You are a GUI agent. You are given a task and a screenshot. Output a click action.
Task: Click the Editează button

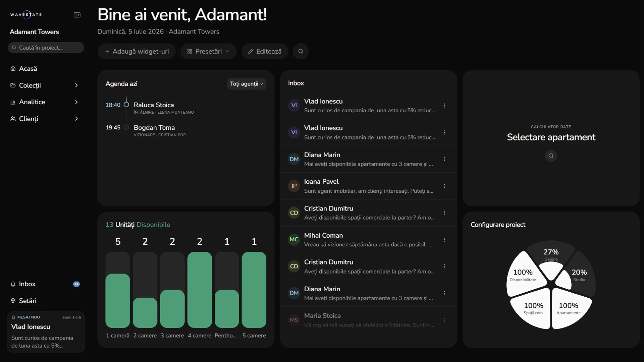pos(265,51)
